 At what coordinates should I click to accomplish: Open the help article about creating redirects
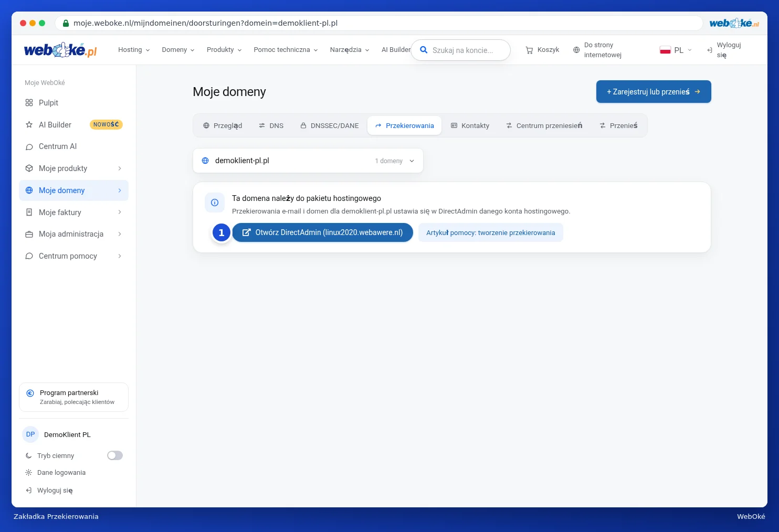coord(491,232)
